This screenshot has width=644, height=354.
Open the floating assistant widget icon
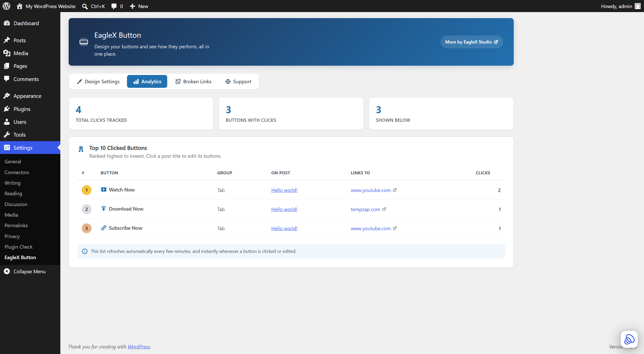coord(629,339)
